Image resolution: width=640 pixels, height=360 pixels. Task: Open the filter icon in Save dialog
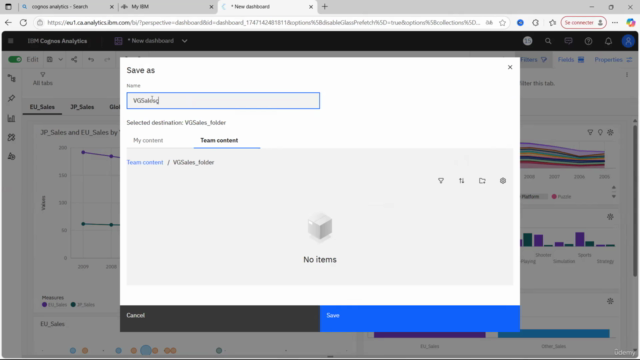tap(441, 181)
